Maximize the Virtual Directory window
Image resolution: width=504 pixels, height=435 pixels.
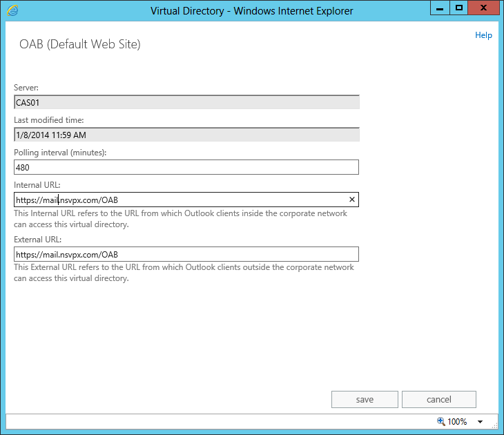pos(458,8)
